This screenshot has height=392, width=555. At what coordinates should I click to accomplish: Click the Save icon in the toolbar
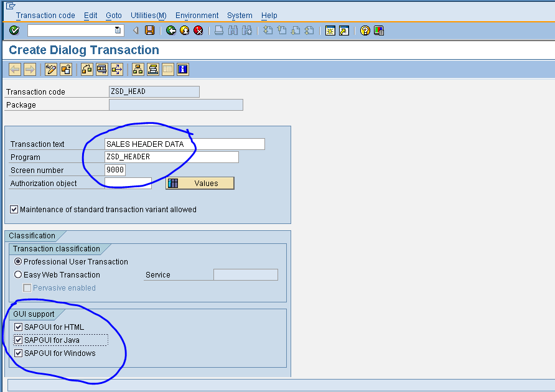coord(149,30)
